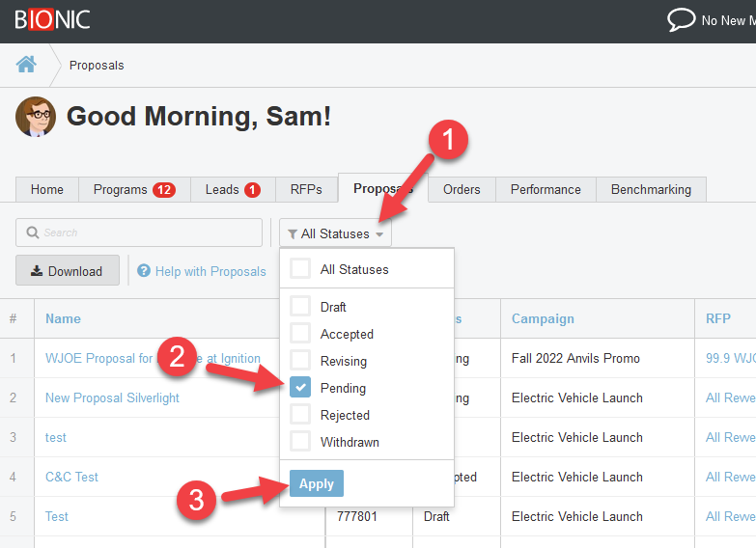Open the C&C Test proposal link
This screenshot has height=548, width=756.
point(71,477)
